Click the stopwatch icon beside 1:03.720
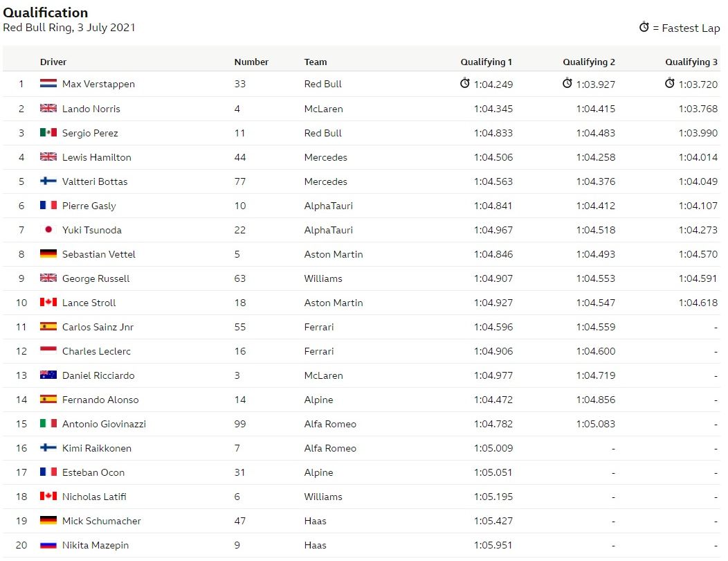 point(669,83)
